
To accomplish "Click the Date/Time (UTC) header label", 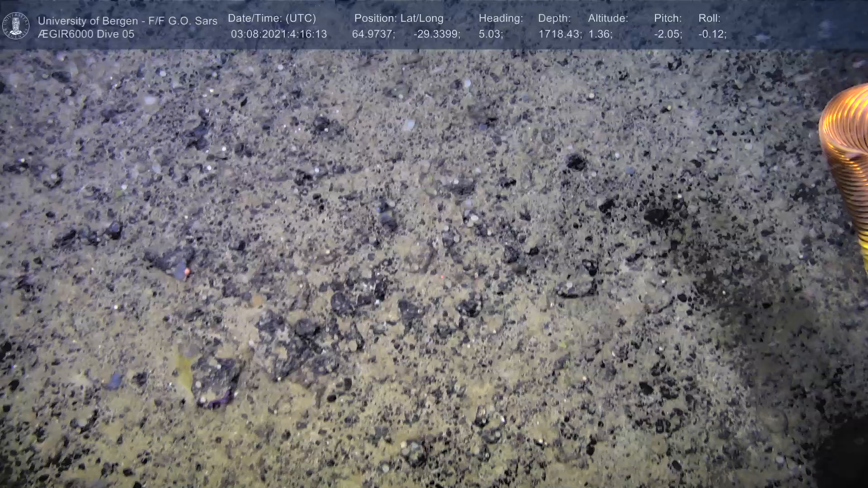I will (x=272, y=19).
